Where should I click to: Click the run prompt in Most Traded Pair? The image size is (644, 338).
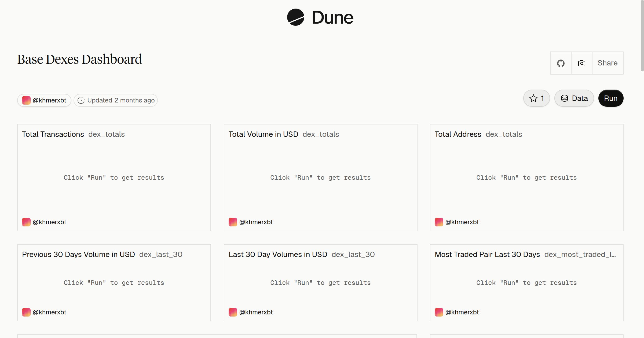[x=526, y=283]
